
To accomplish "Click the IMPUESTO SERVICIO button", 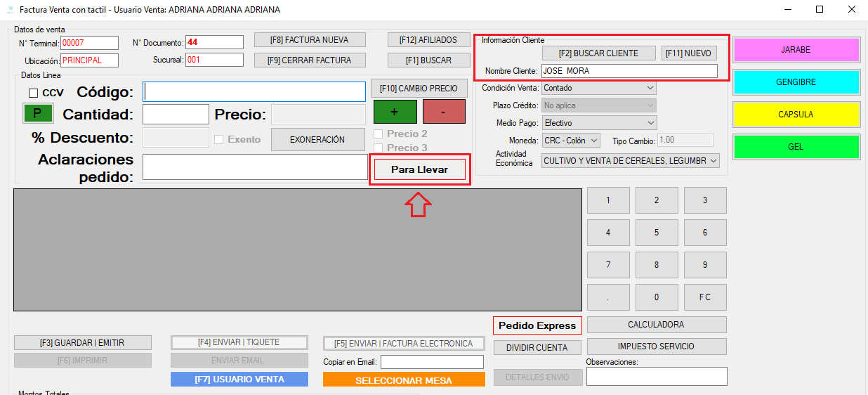I will [657, 347].
